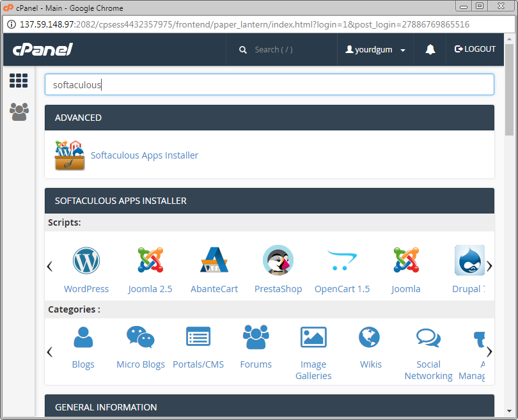
Task: Click the PrestaShop text link
Action: (x=278, y=289)
